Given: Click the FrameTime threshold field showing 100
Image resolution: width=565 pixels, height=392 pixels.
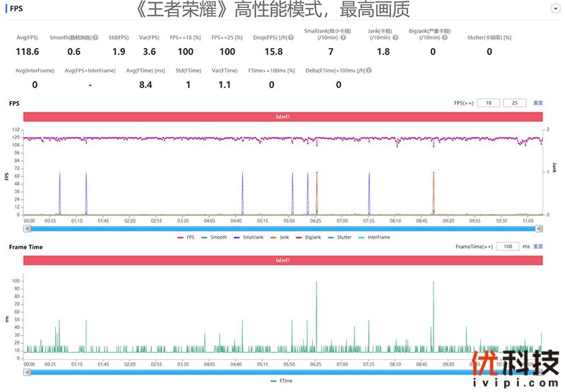Looking at the screenshot, I should click(507, 247).
